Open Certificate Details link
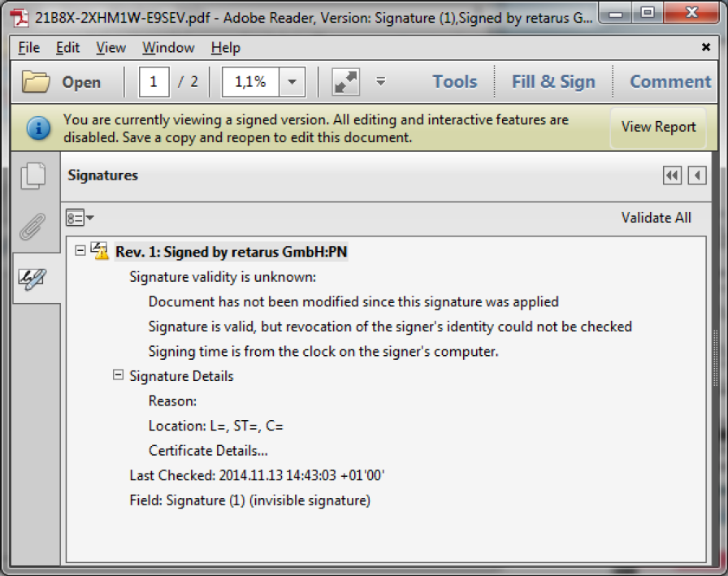Screen dimensions: 728x576 (x=208, y=451)
